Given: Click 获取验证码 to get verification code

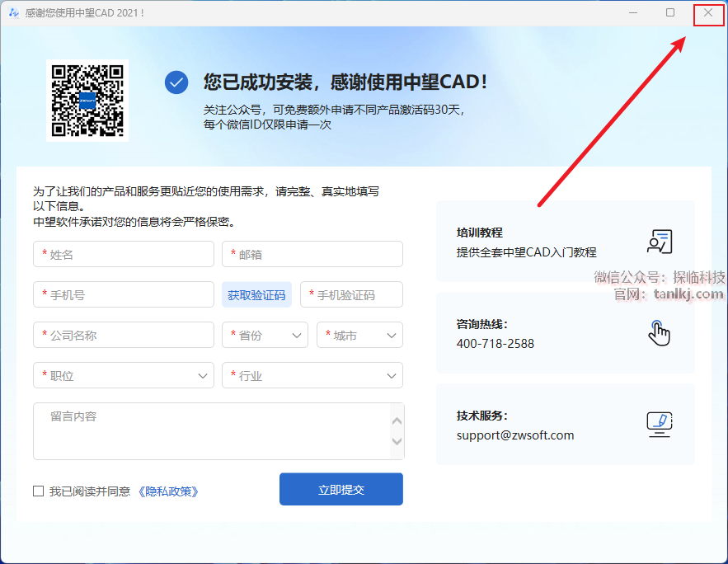Looking at the screenshot, I should tap(256, 294).
